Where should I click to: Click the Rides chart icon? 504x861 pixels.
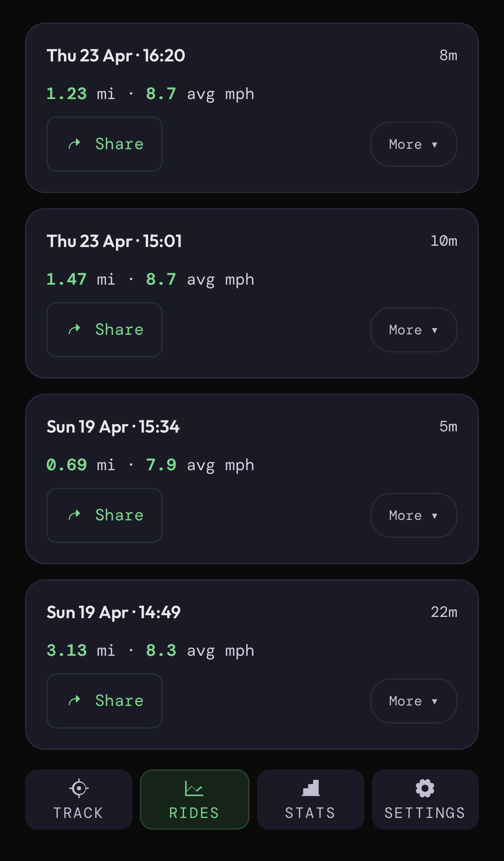[194, 788]
